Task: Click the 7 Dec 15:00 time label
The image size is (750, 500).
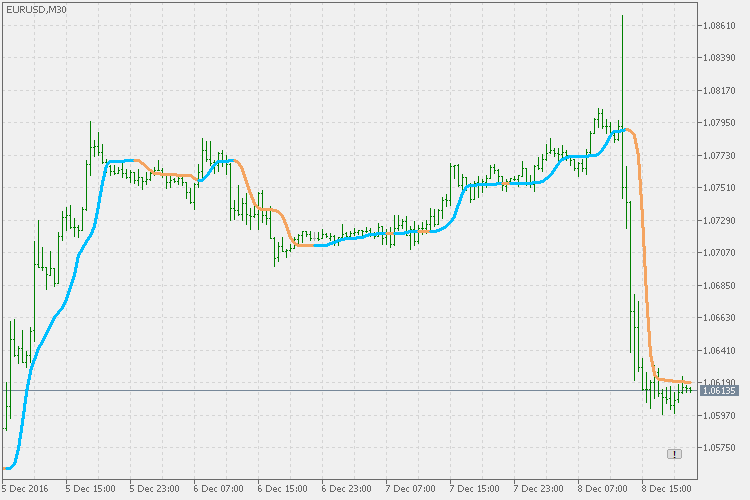Action: click(x=474, y=489)
